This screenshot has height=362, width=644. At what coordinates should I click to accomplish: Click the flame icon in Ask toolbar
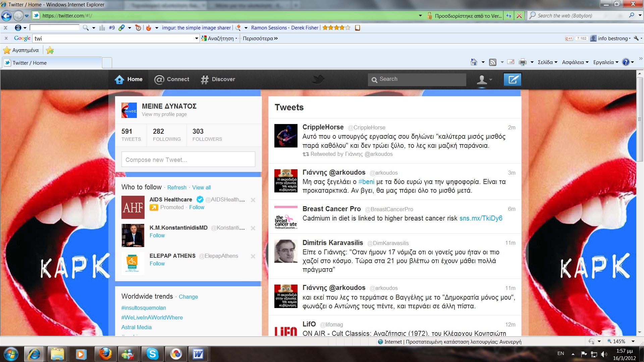(x=149, y=28)
